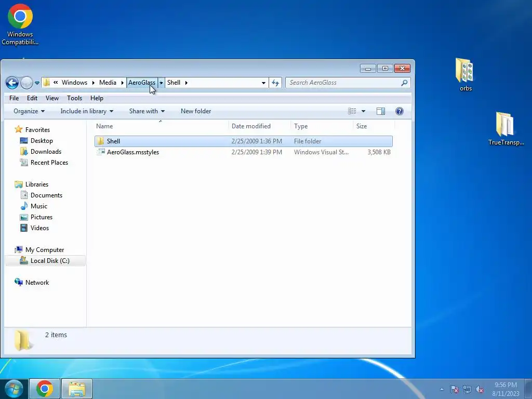The width and height of the screenshot is (532, 399).
Task: Click the Refresh button beside address bar
Action: (x=275, y=83)
